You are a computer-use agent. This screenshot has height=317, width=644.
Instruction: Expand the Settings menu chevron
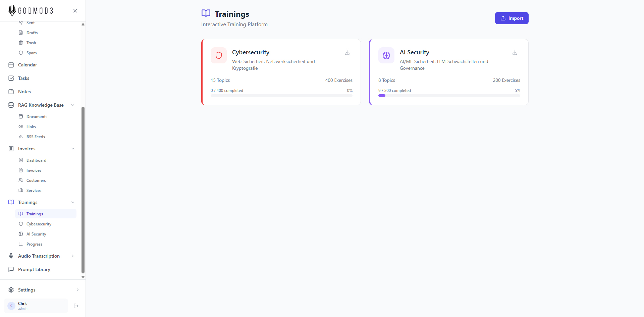click(77, 290)
